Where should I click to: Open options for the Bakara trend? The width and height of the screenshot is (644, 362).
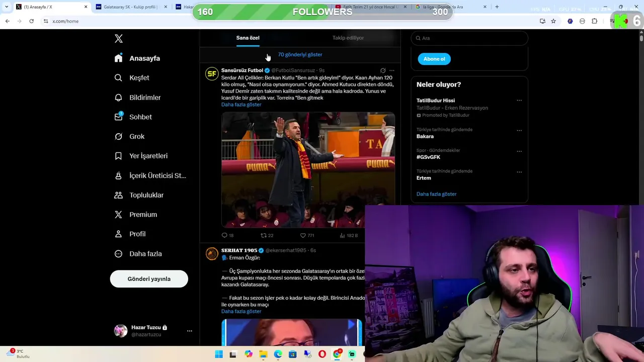coord(519,130)
